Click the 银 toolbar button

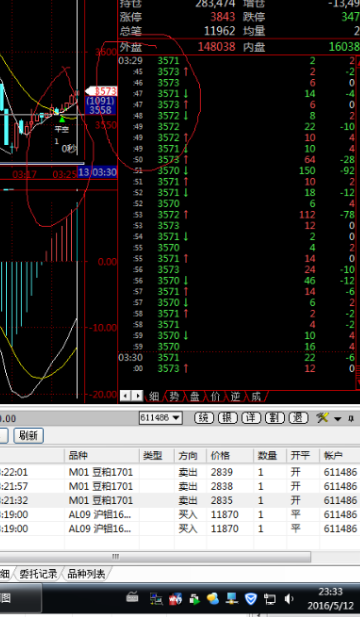click(x=227, y=417)
